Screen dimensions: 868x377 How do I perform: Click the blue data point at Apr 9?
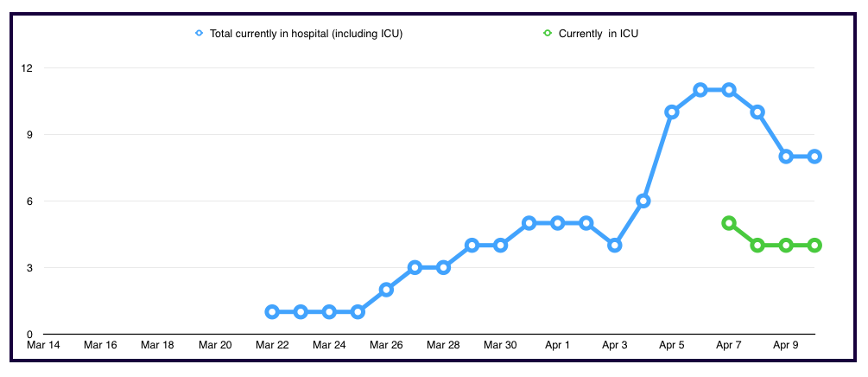(786, 157)
